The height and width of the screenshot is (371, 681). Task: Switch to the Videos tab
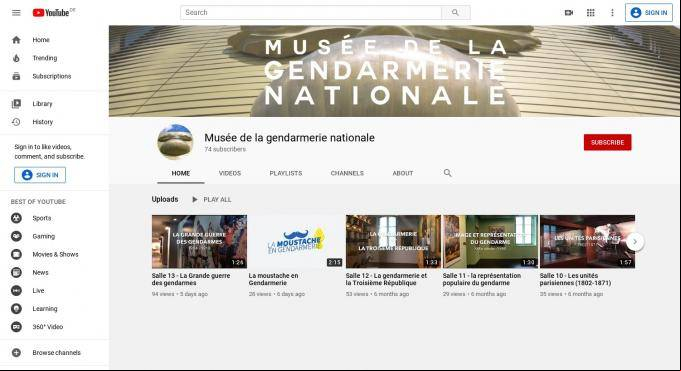pyautogui.click(x=230, y=173)
